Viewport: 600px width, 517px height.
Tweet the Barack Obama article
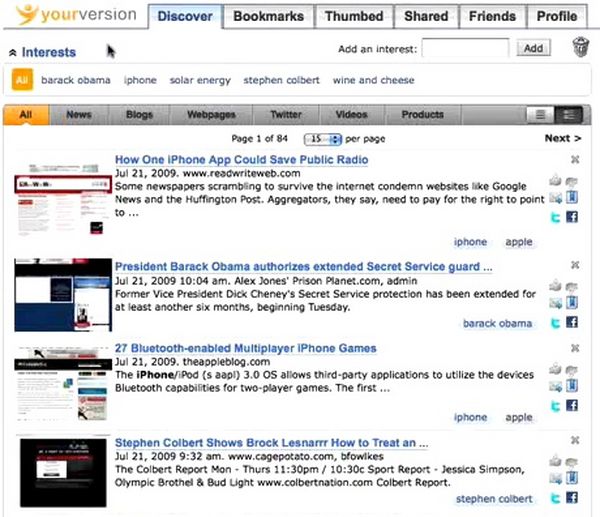[x=555, y=323]
